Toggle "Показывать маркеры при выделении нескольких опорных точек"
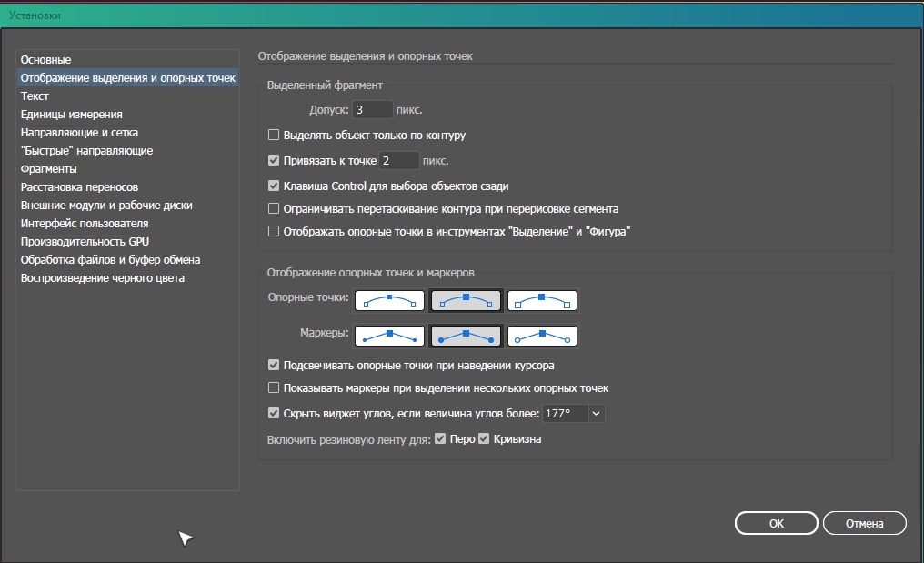 pos(274,388)
